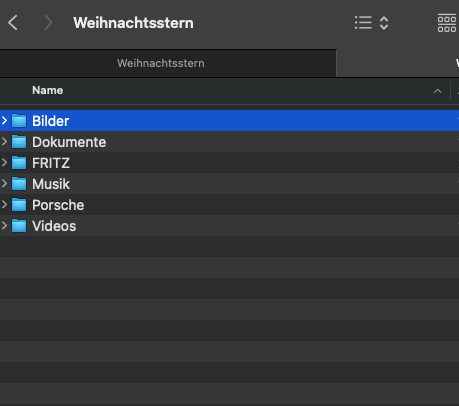Expand the Dokumente folder disclosure arrow

[4, 141]
